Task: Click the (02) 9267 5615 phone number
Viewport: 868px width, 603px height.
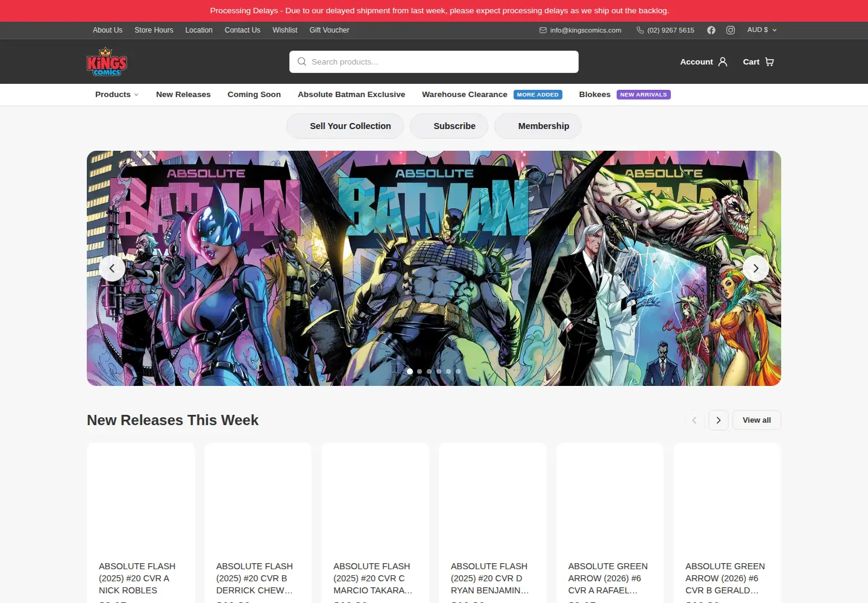Action: coord(671,30)
